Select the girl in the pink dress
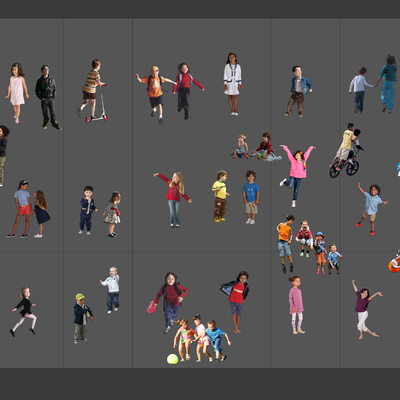400x400 pixels. pos(17,93)
